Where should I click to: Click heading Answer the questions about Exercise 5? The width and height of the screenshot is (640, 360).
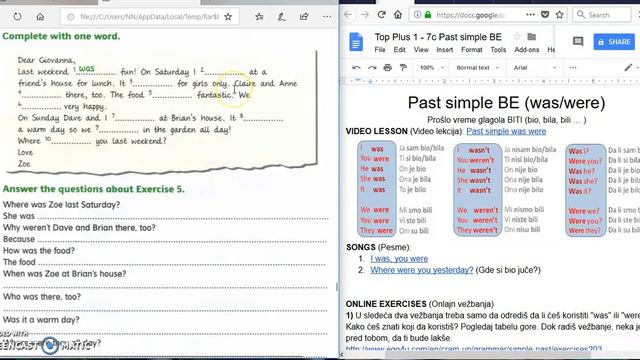point(93,189)
